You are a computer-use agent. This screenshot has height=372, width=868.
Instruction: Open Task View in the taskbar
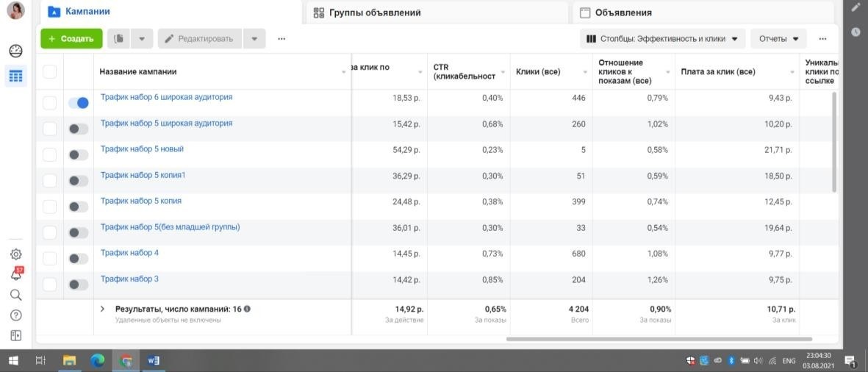coord(40,361)
